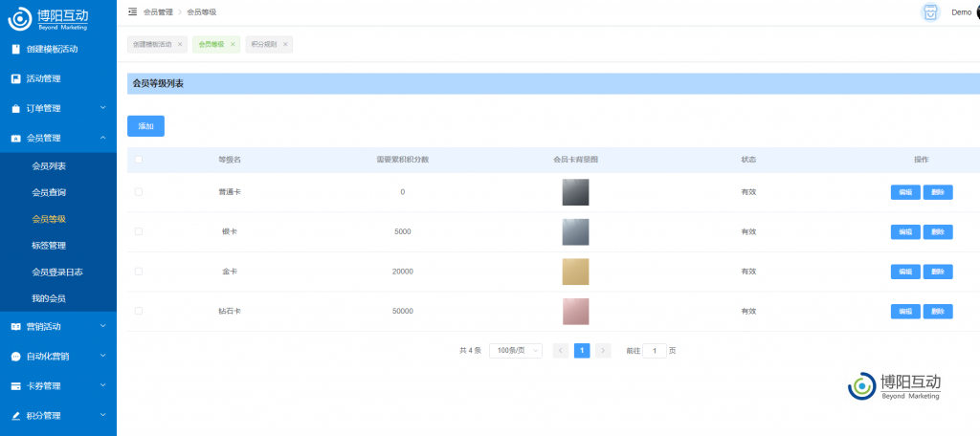Click the 创建模板活动 sidebar icon
This screenshot has height=436, width=980.
[15, 49]
